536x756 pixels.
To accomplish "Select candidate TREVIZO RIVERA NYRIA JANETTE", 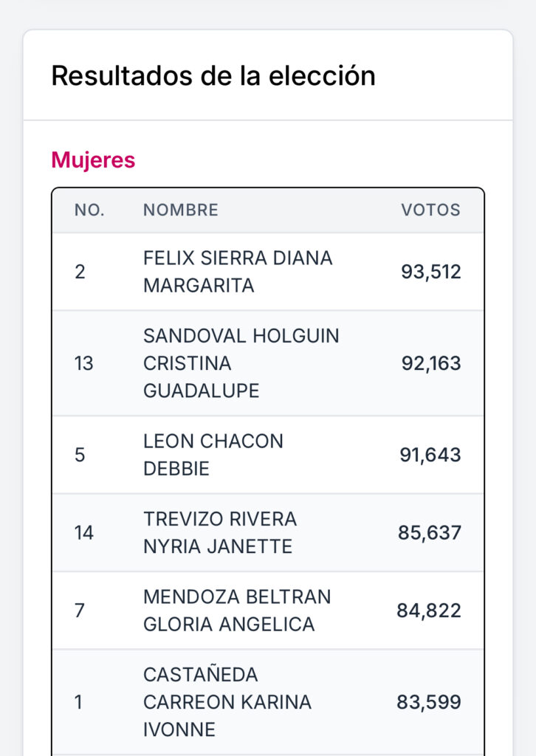I will point(220,533).
